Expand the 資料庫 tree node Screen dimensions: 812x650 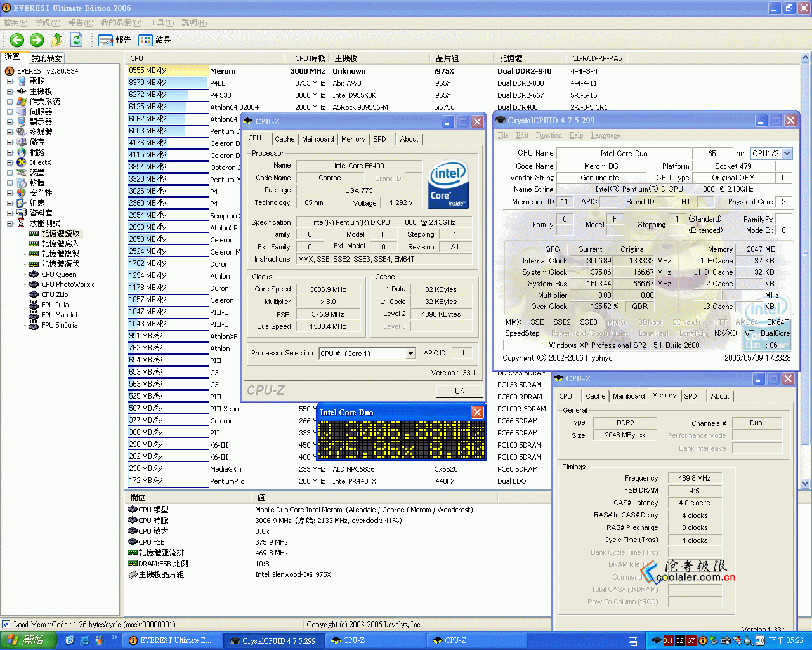[x=10, y=213]
